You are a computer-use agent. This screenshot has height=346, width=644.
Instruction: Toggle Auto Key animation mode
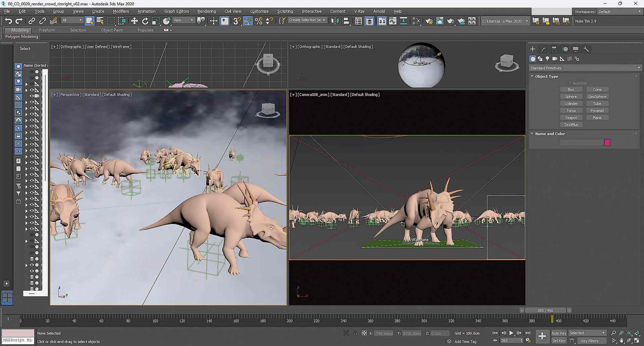[x=559, y=333]
